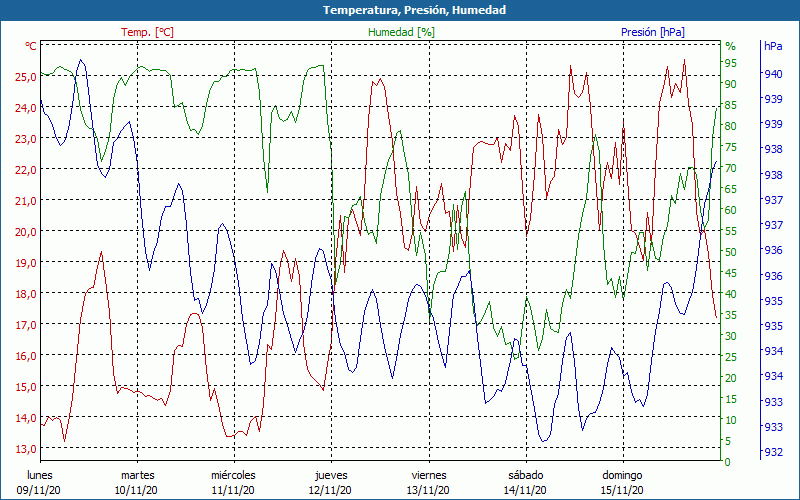Click green humidity axis value "30"
The width and height of the screenshot is (800, 500).
tap(731, 336)
